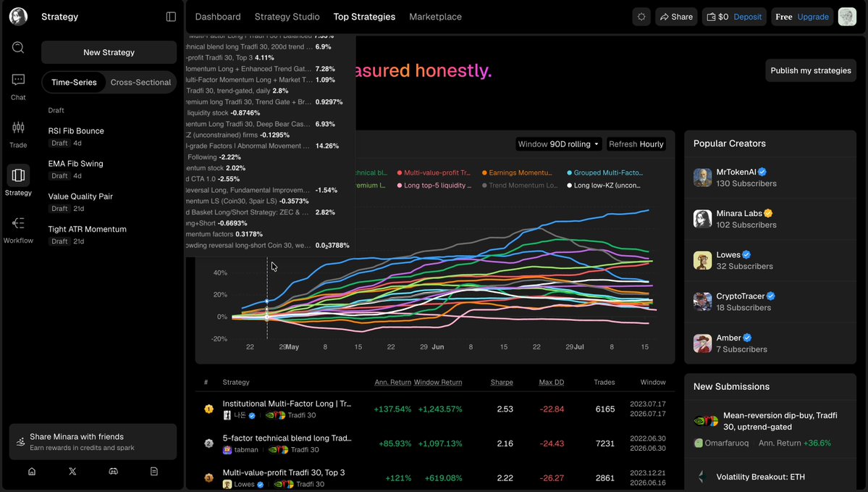
Task: Toggle Grouped Multi-Factor legend series
Action: coord(605,173)
